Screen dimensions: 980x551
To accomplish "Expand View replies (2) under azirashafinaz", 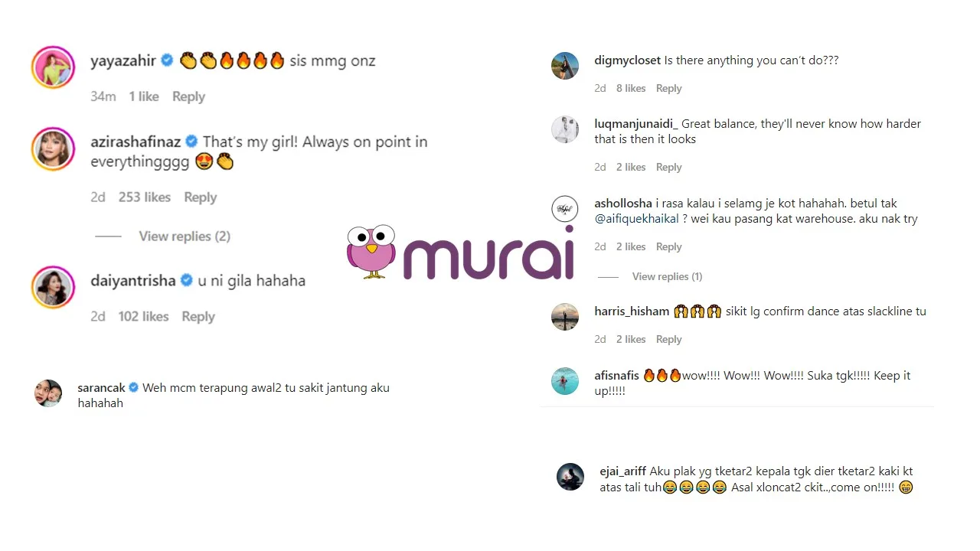I will point(185,236).
